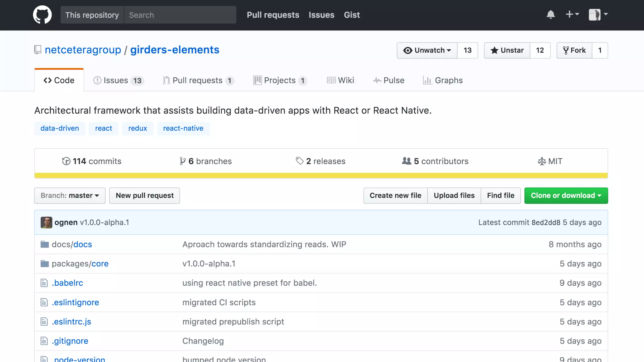The image size is (644, 362).
Task: Open the react-native topic link
Action: point(183,128)
